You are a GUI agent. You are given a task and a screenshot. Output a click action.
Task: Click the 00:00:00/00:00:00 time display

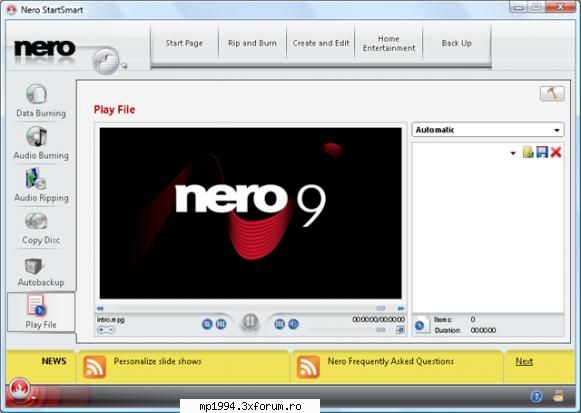pyautogui.click(x=378, y=319)
